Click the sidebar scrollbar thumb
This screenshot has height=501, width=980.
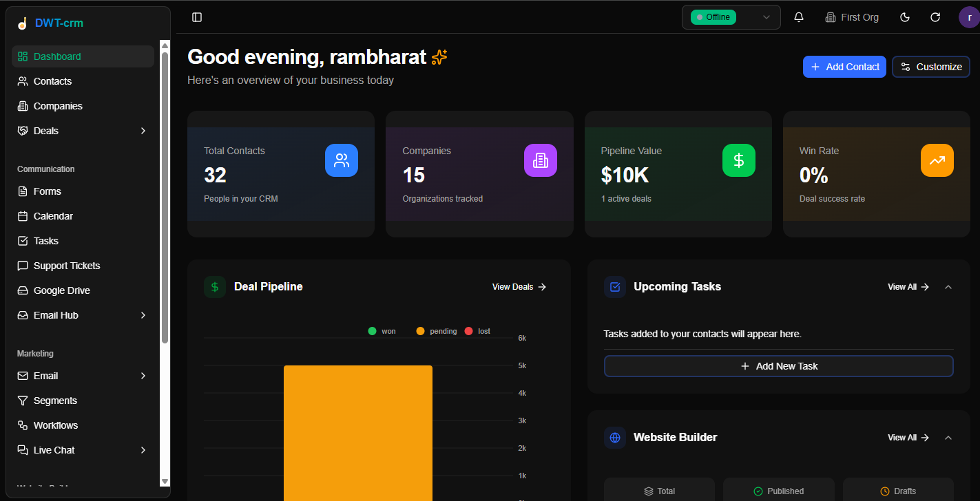pyautogui.click(x=165, y=198)
